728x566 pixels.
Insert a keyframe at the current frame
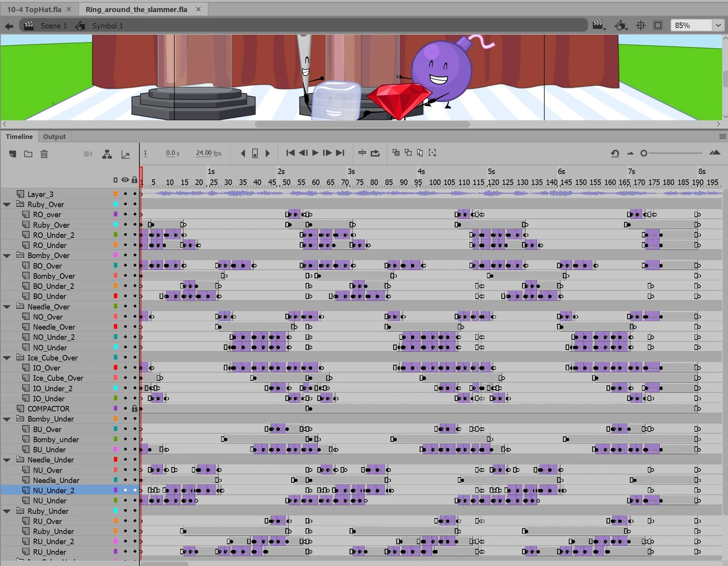[x=255, y=153]
